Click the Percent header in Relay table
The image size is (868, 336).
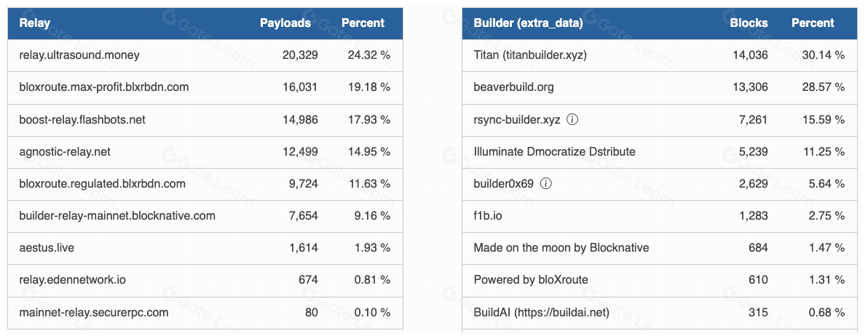pos(363,23)
